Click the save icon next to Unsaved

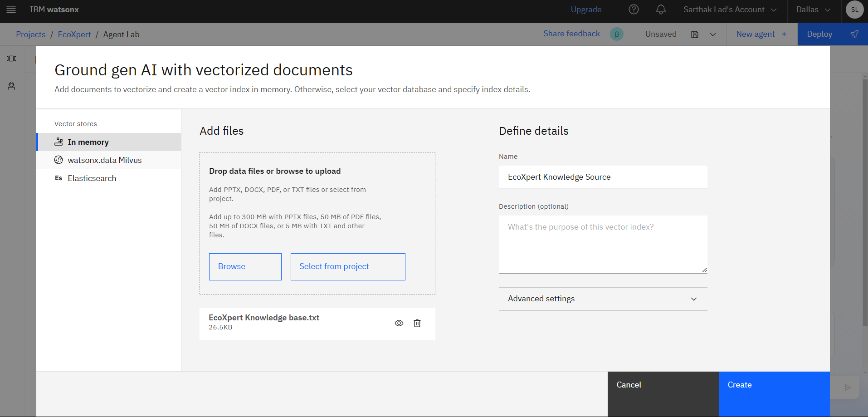pos(694,34)
